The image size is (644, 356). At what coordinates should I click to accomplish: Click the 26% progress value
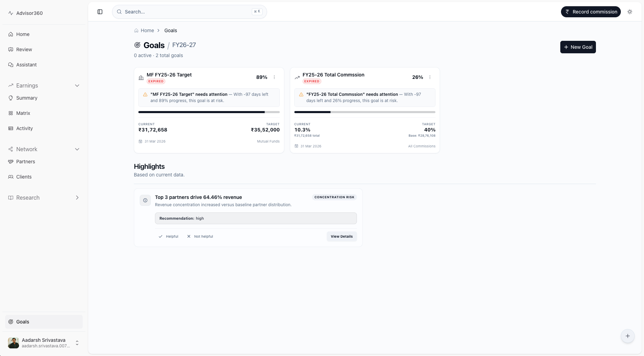418,77
